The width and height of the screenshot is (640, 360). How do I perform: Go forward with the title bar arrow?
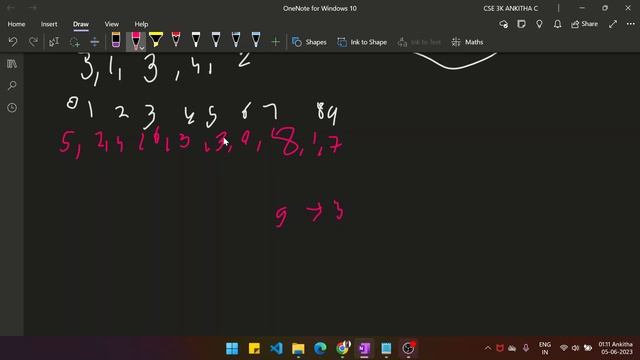33,8
